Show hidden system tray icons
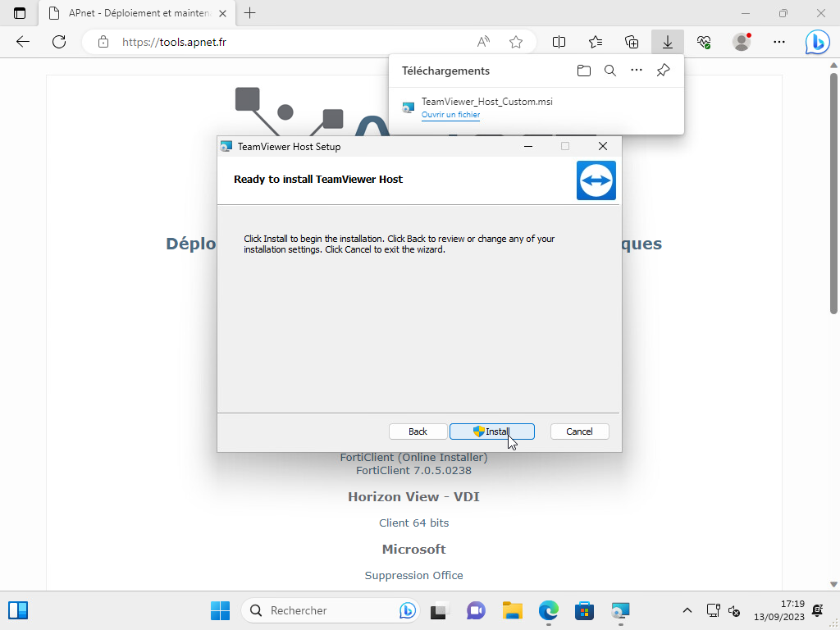The height and width of the screenshot is (630, 840). point(687,610)
